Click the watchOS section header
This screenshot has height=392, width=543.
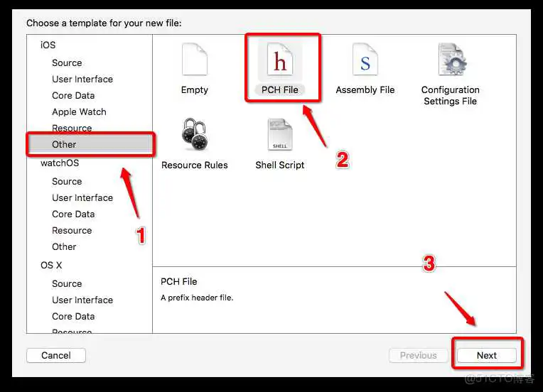click(x=60, y=163)
